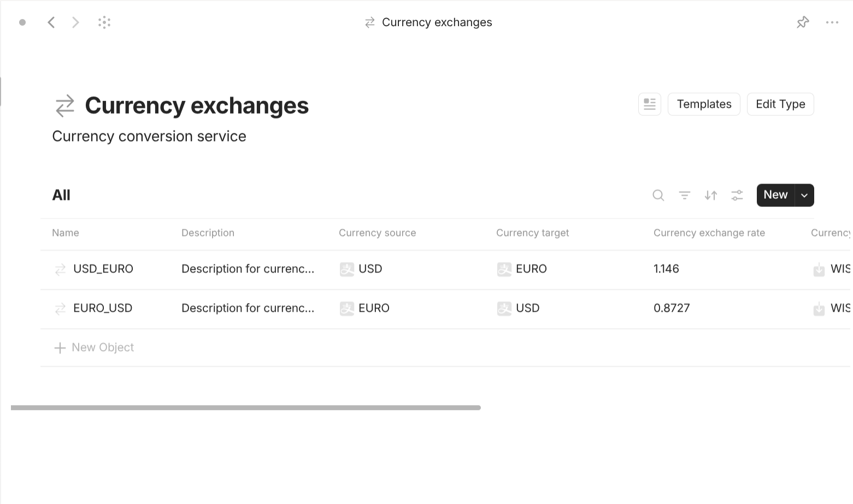Open the view settings sliders icon
This screenshot has height=504, width=853.
click(737, 195)
